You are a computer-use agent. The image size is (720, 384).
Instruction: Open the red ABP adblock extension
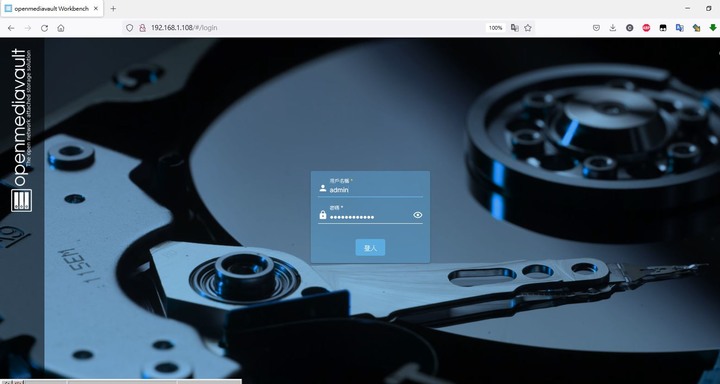(646, 28)
